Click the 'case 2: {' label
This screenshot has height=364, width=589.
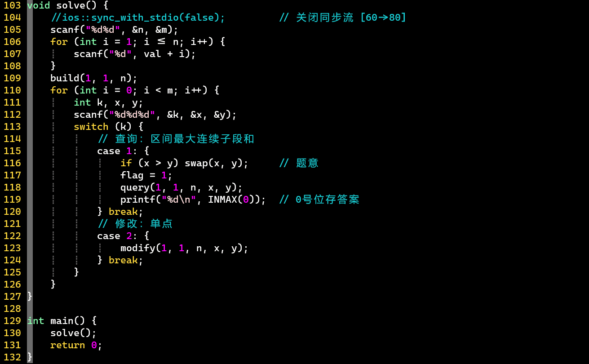pos(123,236)
